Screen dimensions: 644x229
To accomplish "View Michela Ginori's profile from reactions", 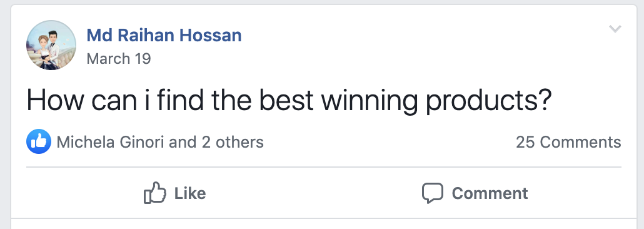I will tap(110, 142).
